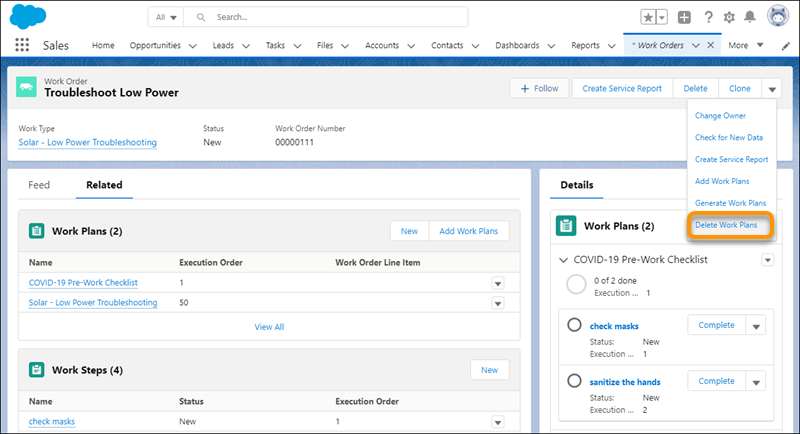Collapse the COVID-19 Pre-Work Checklist section
This screenshot has height=434, width=800.
pyautogui.click(x=563, y=260)
